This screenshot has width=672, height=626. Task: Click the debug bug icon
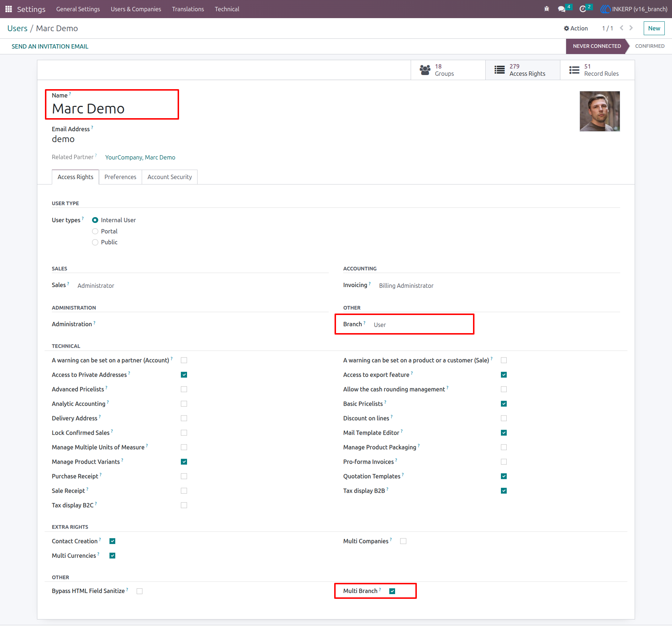click(x=547, y=9)
